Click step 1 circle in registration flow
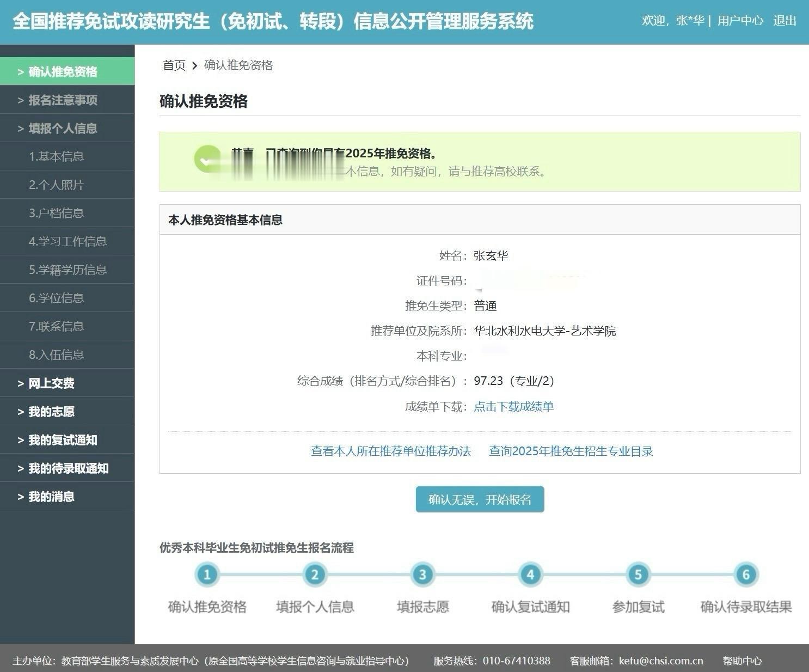Screen dimensions: 809x672 tap(207, 574)
